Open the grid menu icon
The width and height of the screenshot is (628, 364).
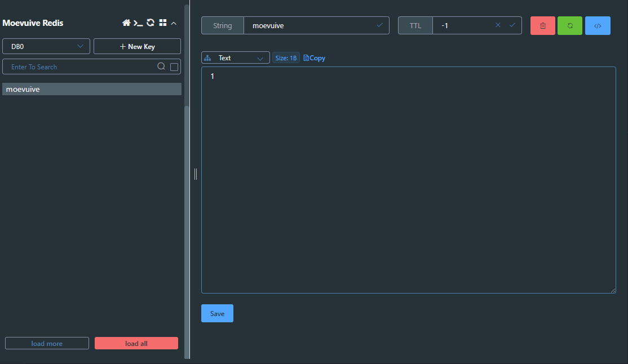coord(162,23)
